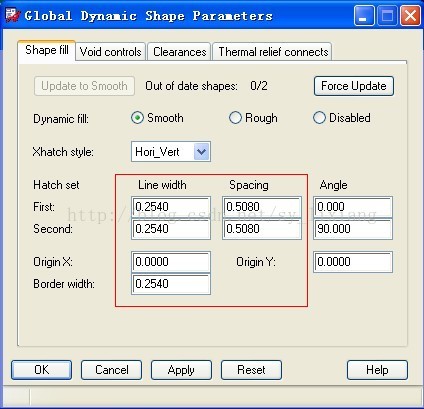Image resolution: width=424 pixels, height=409 pixels.
Task: Click the Origin X input field
Action: 171,262
